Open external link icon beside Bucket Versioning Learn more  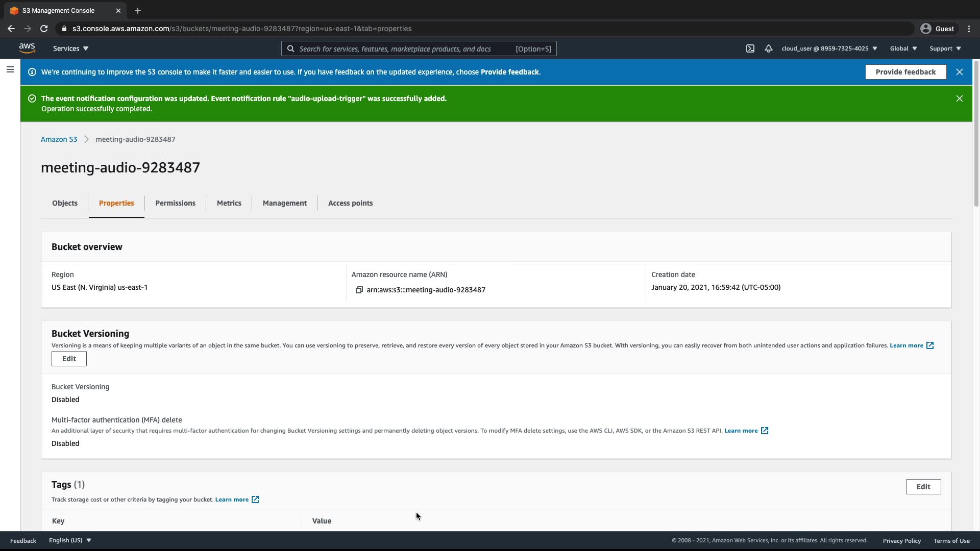[x=930, y=345]
